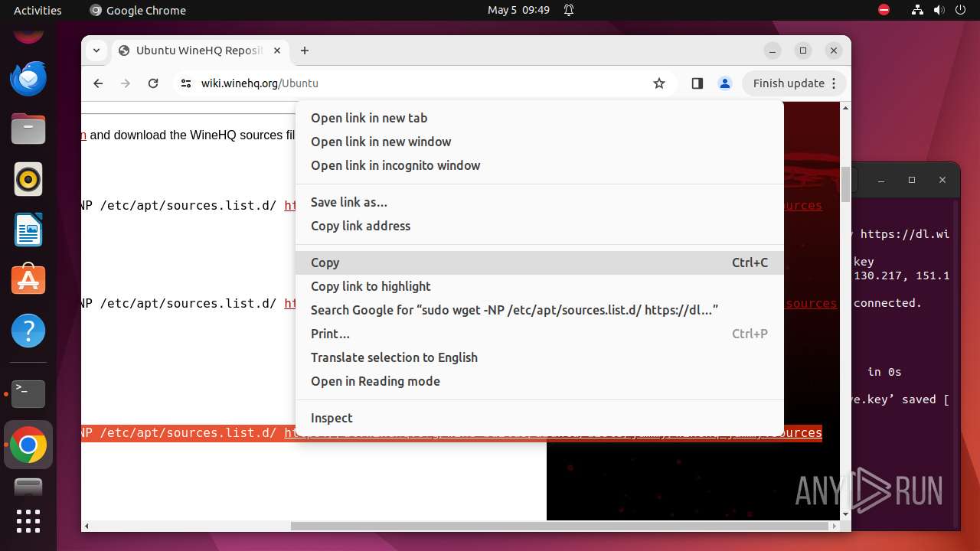Click the Ubuntu WineHQ Repository tab
The height and width of the screenshot is (551, 980).
(201, 51)
